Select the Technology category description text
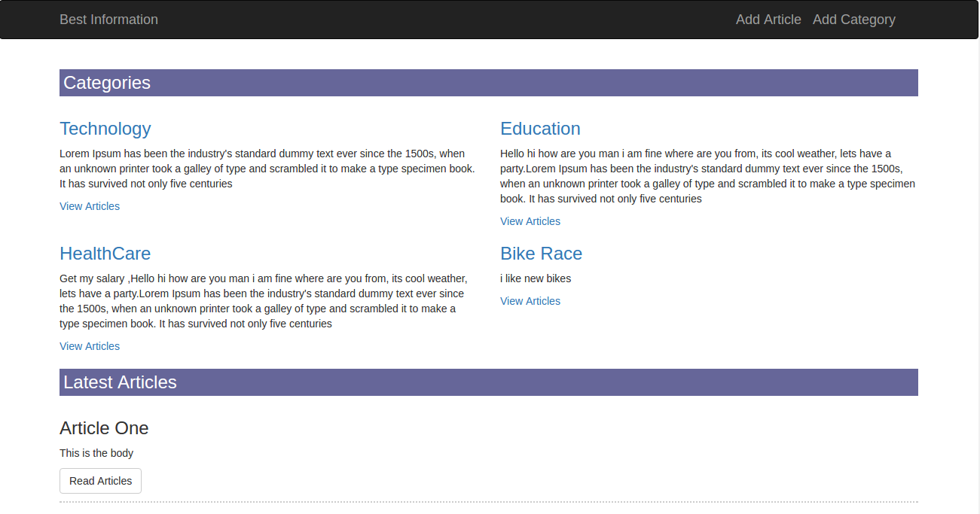The height and width of the screenshot is (514, 980). 267,168
